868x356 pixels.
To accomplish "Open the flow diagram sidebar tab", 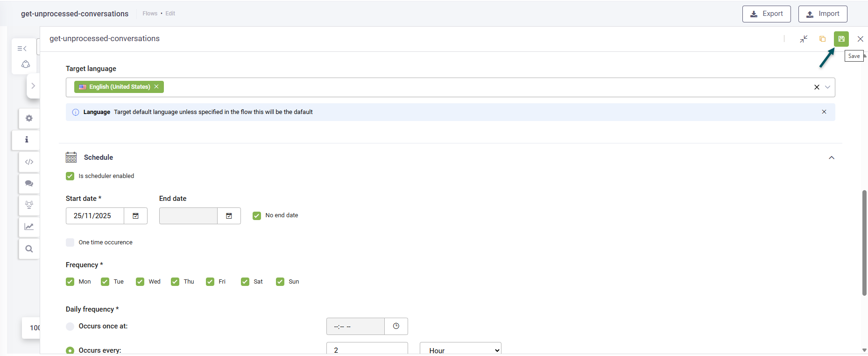I will click(x=29, y=205).
